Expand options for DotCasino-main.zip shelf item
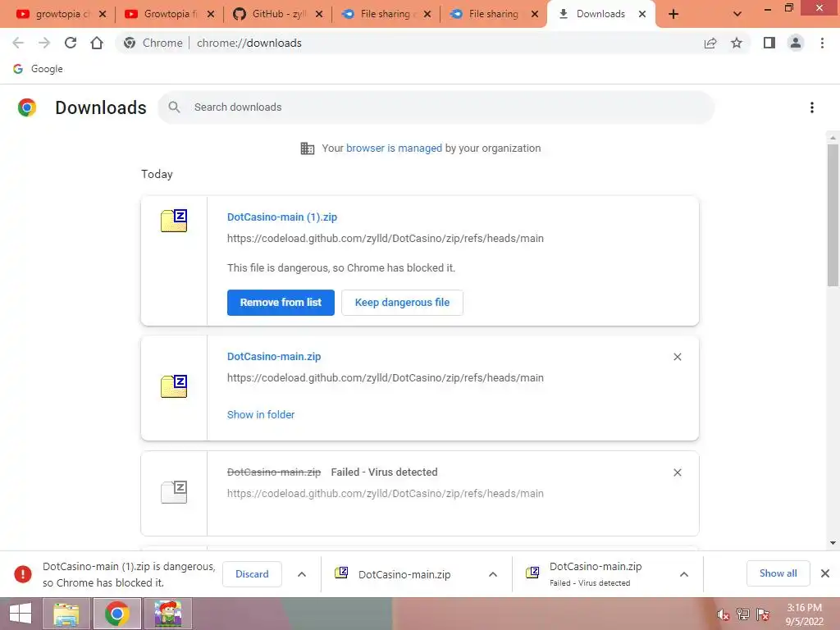The height and width of the screenshot is (630, 840). tap(493, 574)
